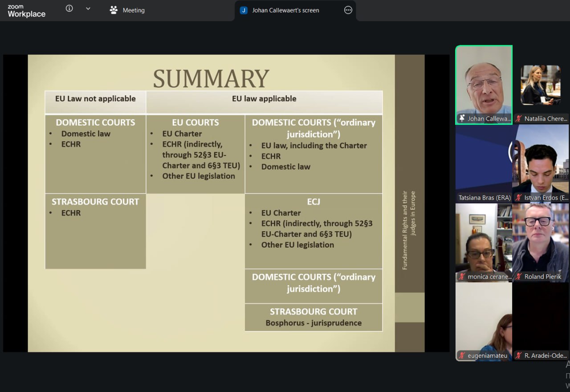Click muted microphone icon on Nataliia's tile
Image resolution: width=570 pixels, height=392 pixels.
(x=518, y=118)
